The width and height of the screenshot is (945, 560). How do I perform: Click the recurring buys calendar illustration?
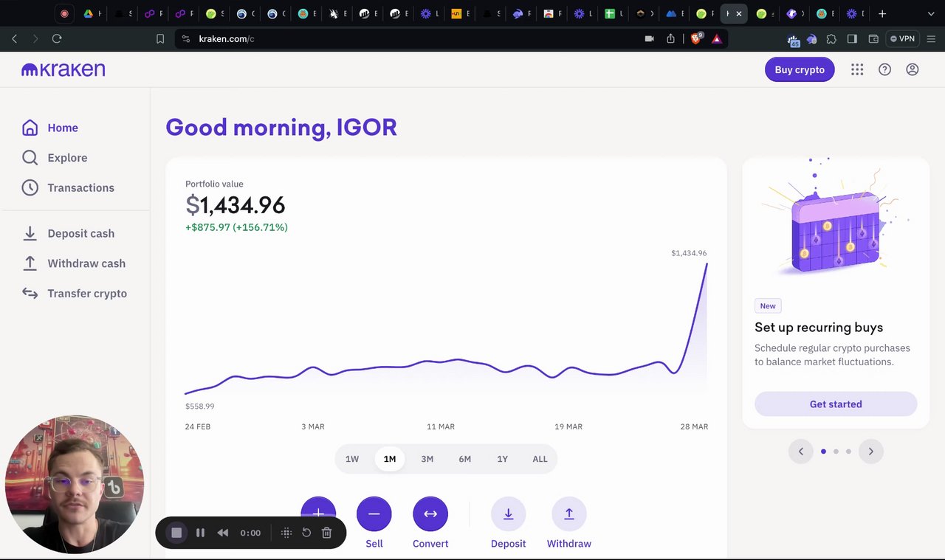(x=836, y=216)
